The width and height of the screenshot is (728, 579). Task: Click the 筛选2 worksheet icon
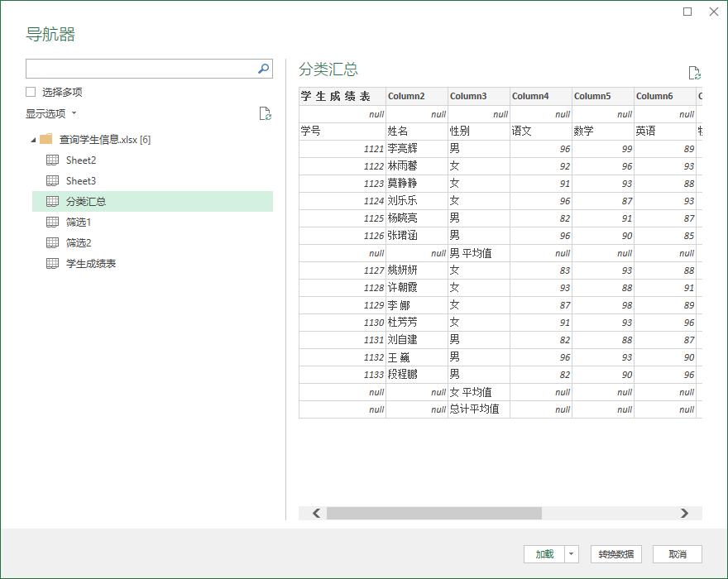[x=51, y=242]
